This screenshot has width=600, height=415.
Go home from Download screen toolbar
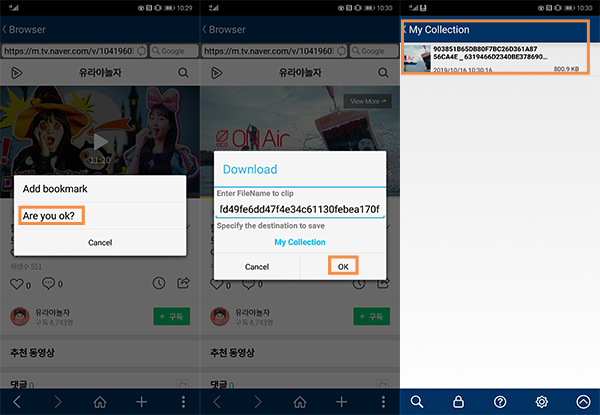300,402
